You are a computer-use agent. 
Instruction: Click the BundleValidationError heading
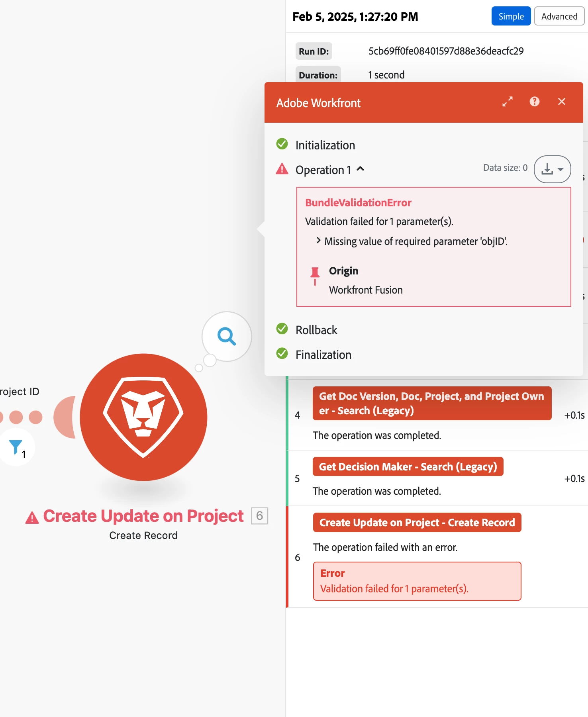[358, 203]
